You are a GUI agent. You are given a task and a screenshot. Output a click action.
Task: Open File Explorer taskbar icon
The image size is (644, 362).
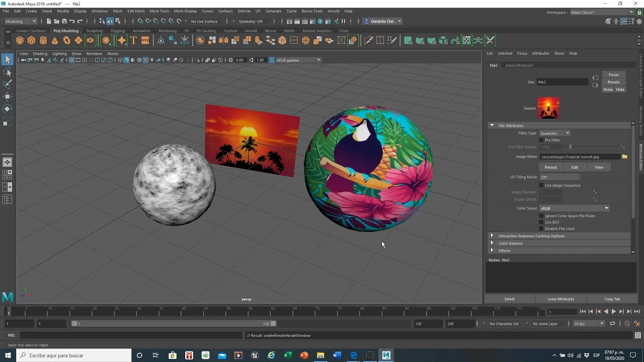[320, 355]
